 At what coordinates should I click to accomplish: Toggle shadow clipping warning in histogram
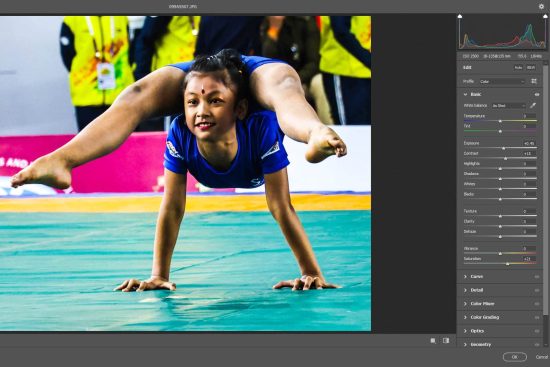tap(460, 16)
